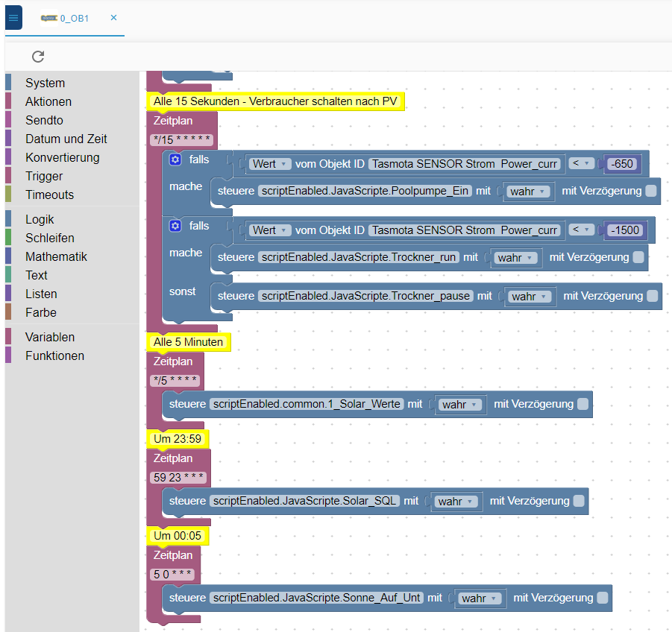Open wahr dropdown for Sonne_Auf_Unt
The image size is (672, 632).
pos(480,598)
